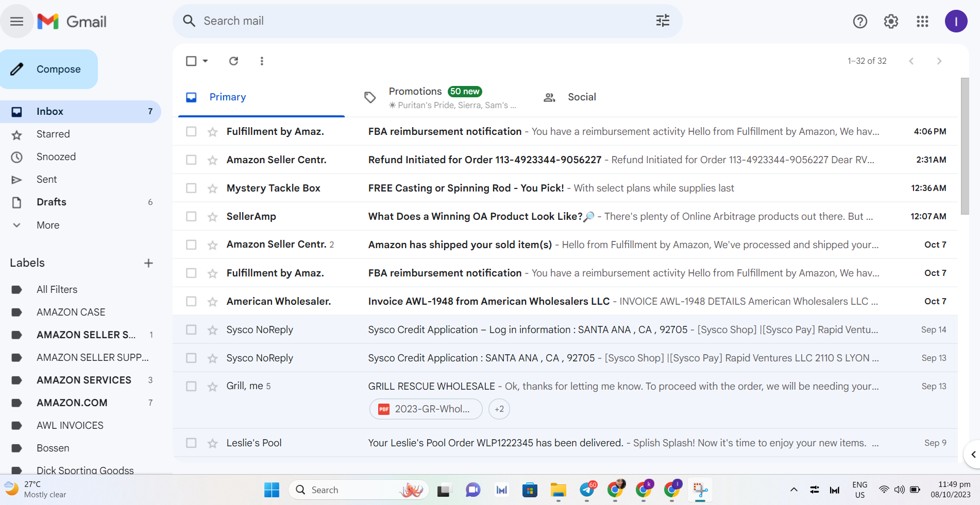Select the Leslie's Pool email checkbox
The height and width of the screenshot is (505, 980).
(x=191, y=443)
